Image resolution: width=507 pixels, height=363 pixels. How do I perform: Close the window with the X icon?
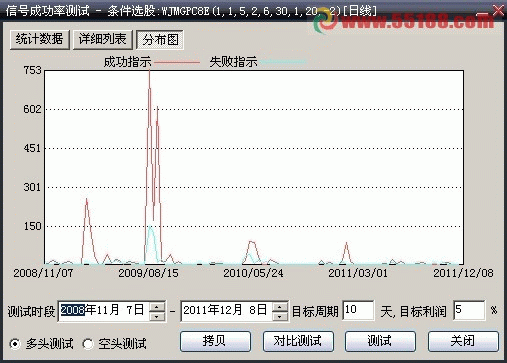click(x=498, y=11)
